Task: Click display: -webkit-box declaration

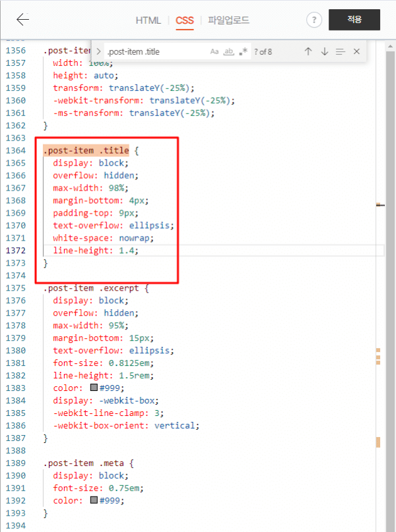Action: pos(106,400)
